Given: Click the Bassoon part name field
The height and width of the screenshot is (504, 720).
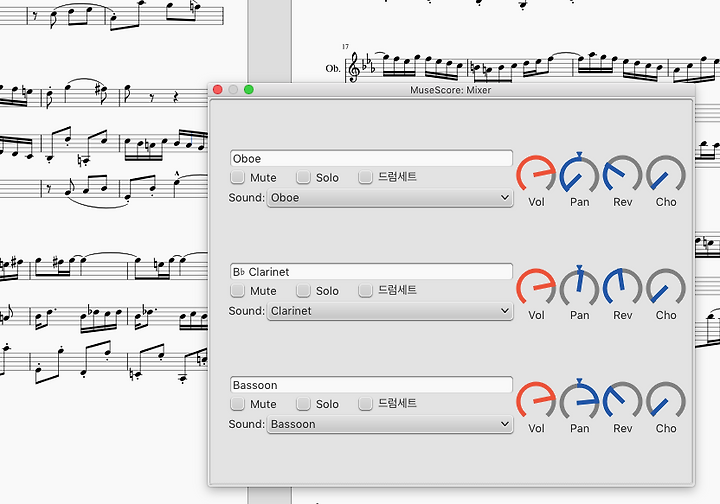Looking at the screenshot, I should pos(371,385).
